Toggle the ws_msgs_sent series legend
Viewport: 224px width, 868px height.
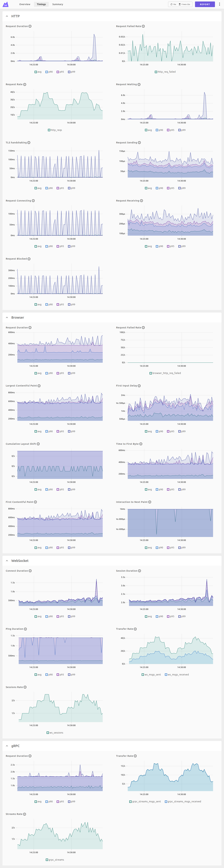(x=151, y=675)
